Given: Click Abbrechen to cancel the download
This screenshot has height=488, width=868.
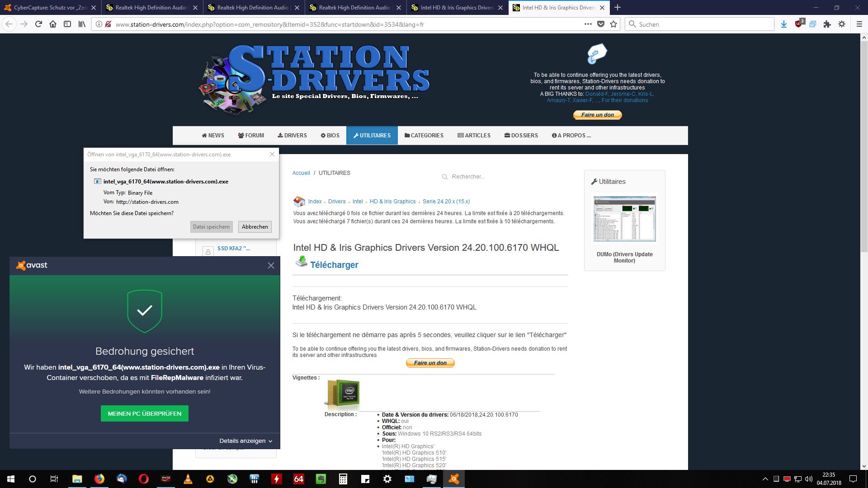Looking at the screenshot, I should click(255, 226).
